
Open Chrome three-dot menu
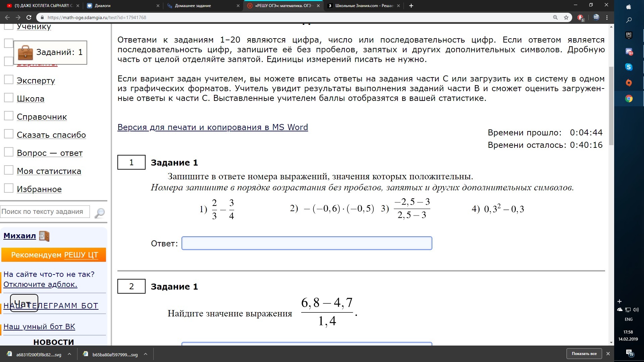tap(607, 17)
